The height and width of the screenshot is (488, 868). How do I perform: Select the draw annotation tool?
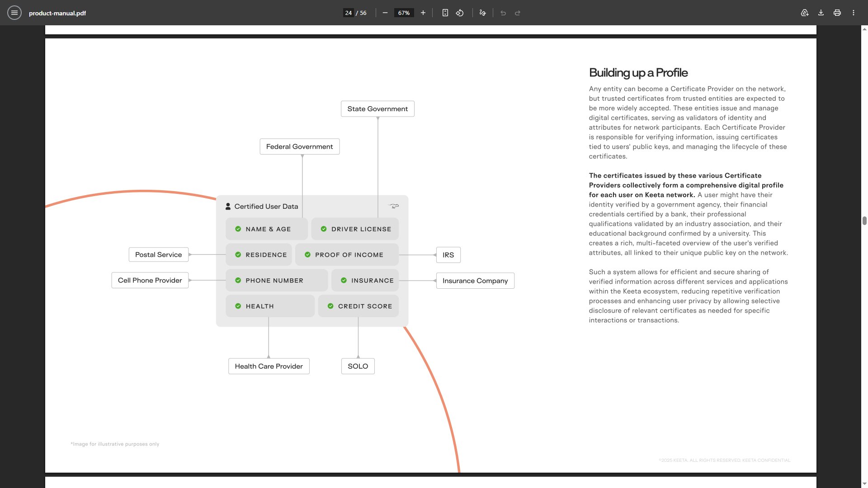point(482,13)
